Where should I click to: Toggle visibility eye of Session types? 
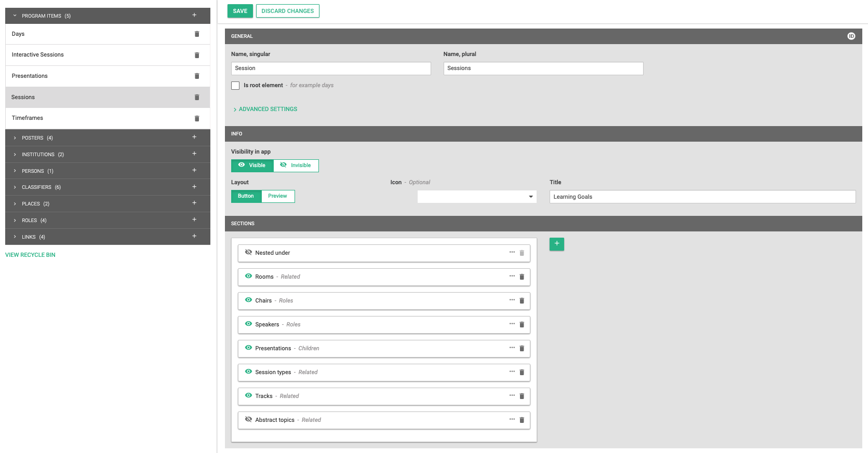click(248, 372)
